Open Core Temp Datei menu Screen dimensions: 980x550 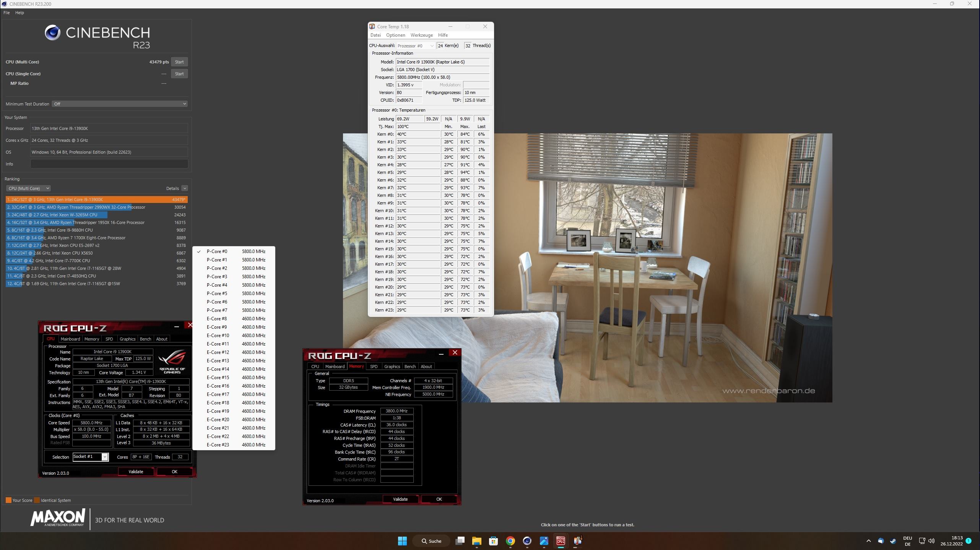[x=375, y=35]
